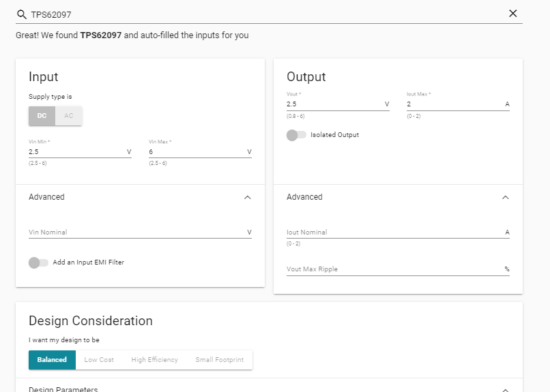Collapse the Output Advanced section

pos(505,197)
